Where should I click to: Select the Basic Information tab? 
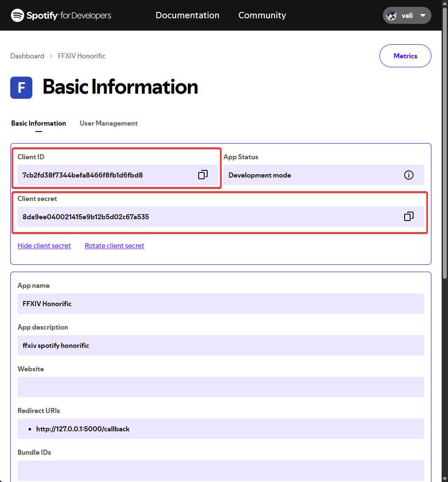[39, 123]
